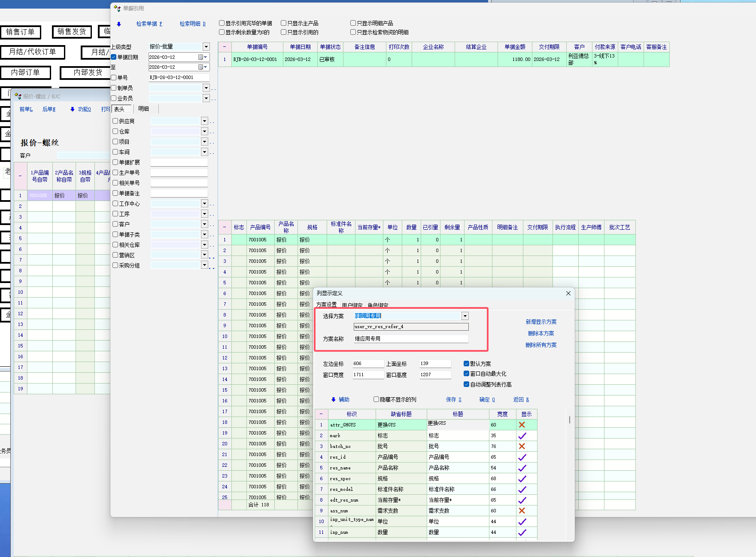Switch to the 明细 tab

point(144,109)
